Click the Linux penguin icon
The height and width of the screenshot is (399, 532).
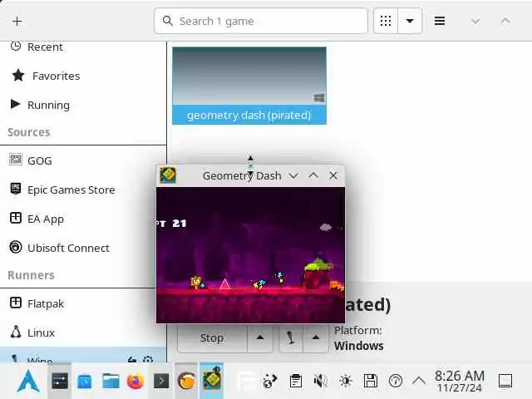coord(16,332)
